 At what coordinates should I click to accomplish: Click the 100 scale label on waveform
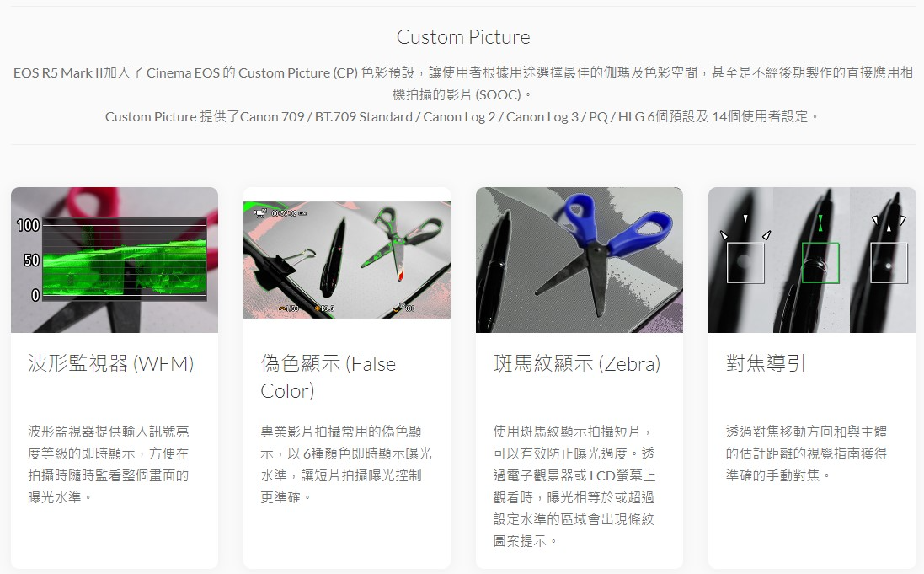[x=28, y=225]
